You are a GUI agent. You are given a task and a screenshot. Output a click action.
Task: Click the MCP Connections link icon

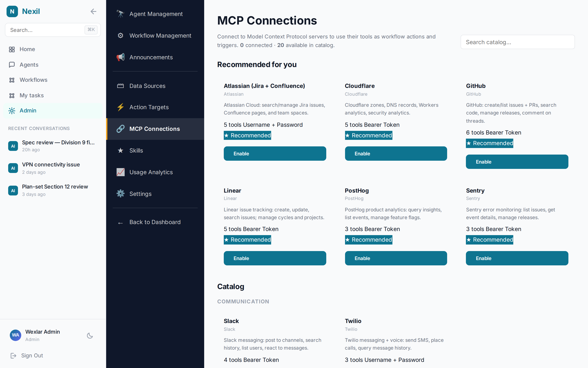[120, 129]
